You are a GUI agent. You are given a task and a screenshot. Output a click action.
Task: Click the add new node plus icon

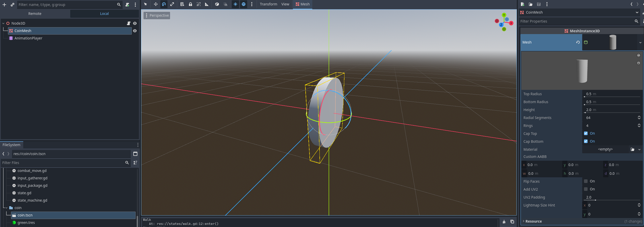coord(4,5)
